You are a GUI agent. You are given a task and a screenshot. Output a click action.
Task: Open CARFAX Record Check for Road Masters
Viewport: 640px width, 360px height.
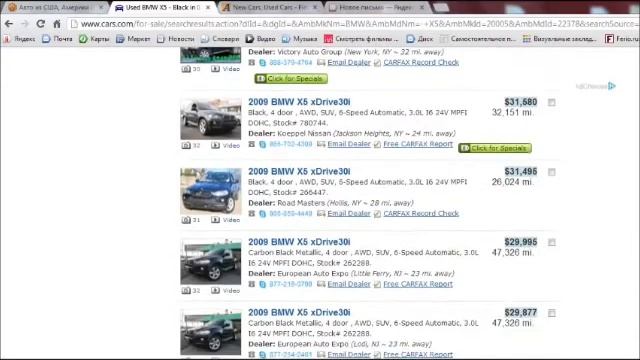tap(421, 213)
